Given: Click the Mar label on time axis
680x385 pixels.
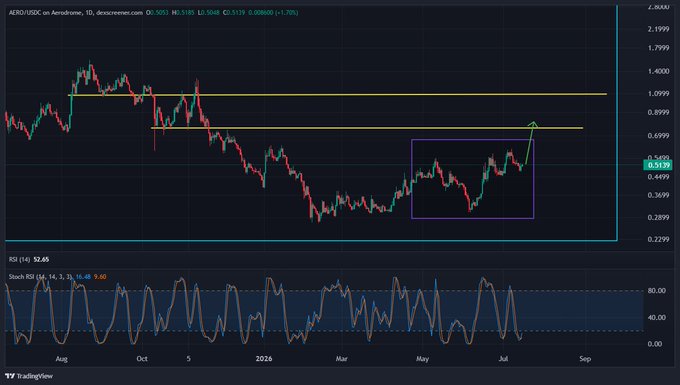Looking at the screenshot, I should point(342,359).
